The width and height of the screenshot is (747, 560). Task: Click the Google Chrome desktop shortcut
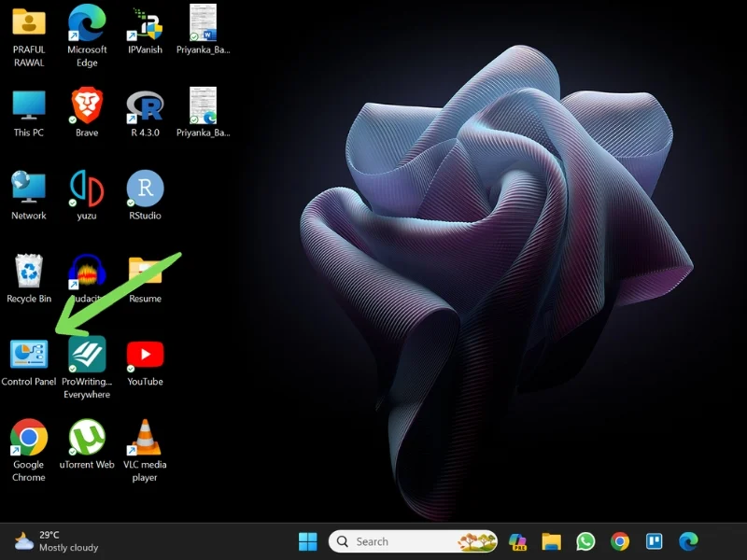point(29,439)
